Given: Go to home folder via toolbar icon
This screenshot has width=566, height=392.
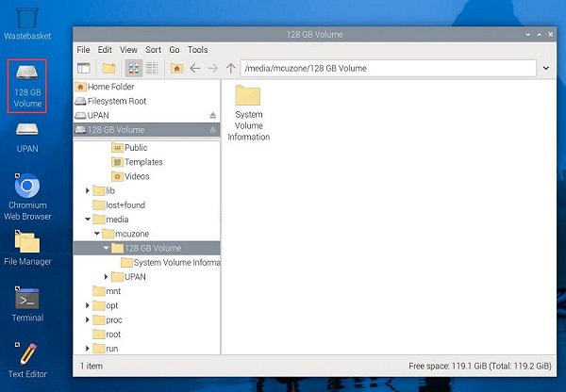Looking at the screenshot, I should pyautogui.click(x=176, y=68).
